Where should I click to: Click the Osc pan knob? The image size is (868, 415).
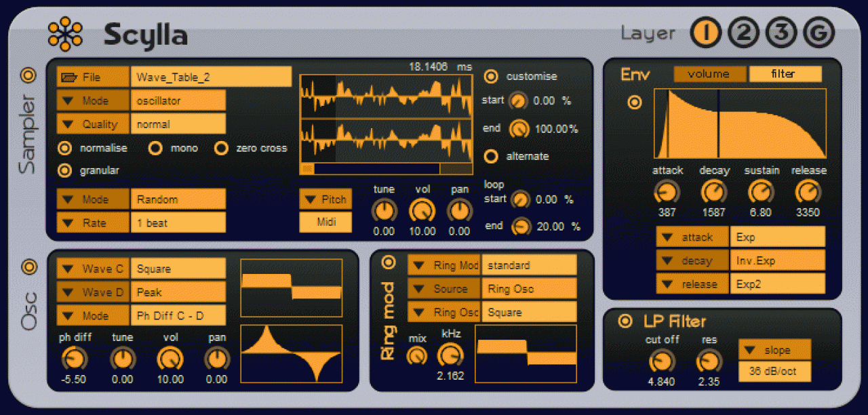click(217, 358)
